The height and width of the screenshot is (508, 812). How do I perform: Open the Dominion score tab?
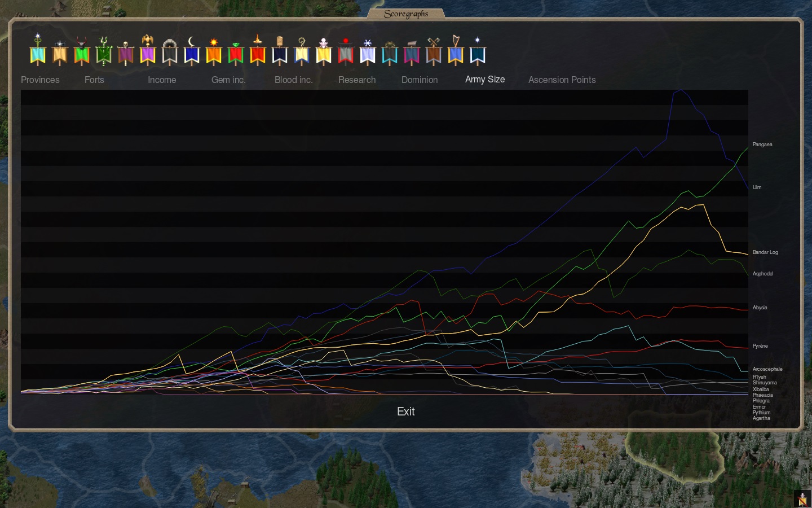[420, 80]
